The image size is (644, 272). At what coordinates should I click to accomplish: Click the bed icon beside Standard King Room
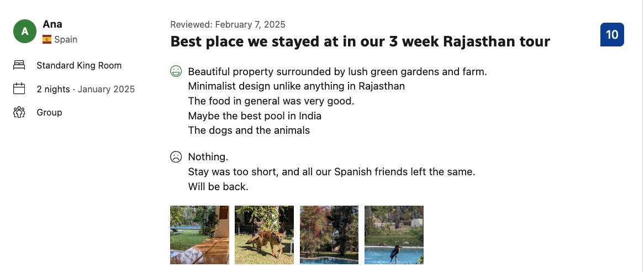(19, 65)
